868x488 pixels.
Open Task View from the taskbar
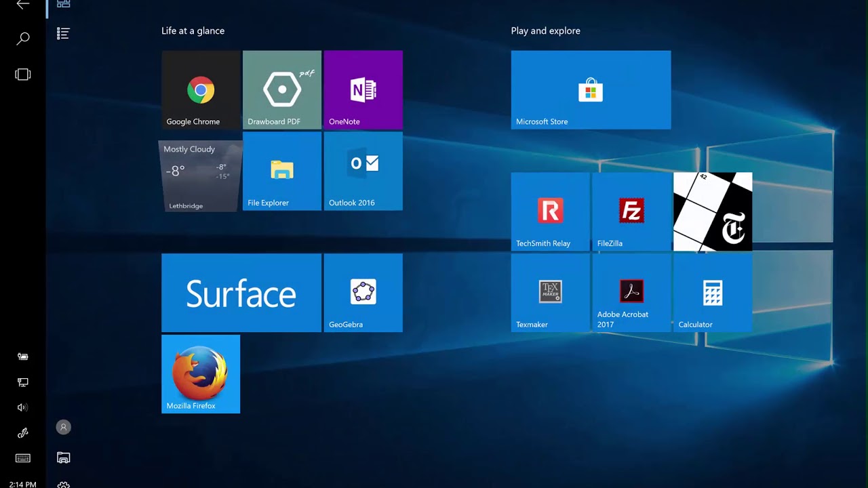(23, 75)
